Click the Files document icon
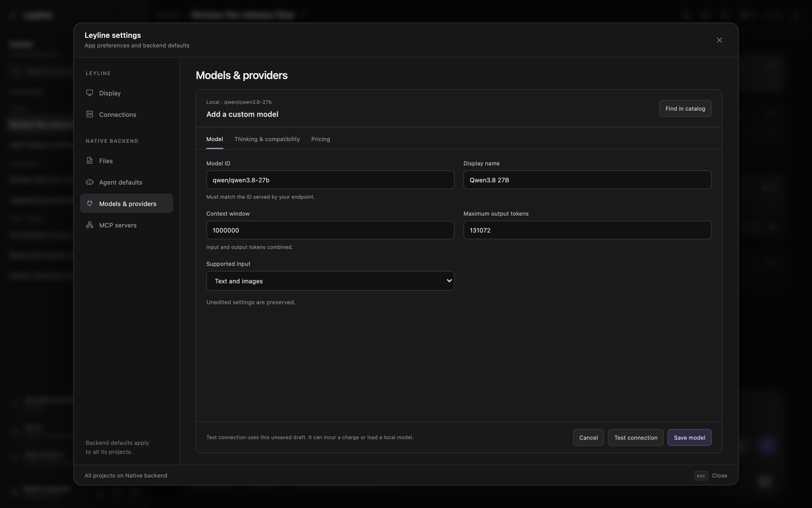Image resolution: width=812 pixels, height=508 pixels. click(90, 161)
